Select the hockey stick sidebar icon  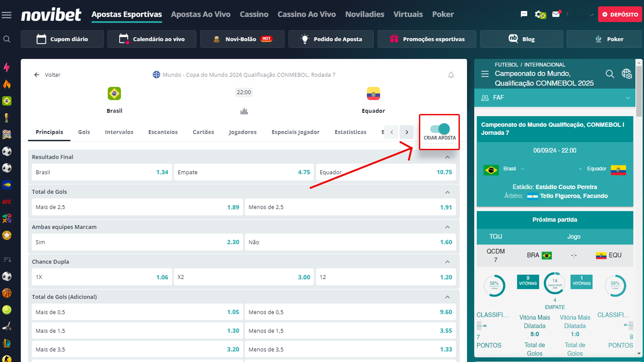coord(7,326)
